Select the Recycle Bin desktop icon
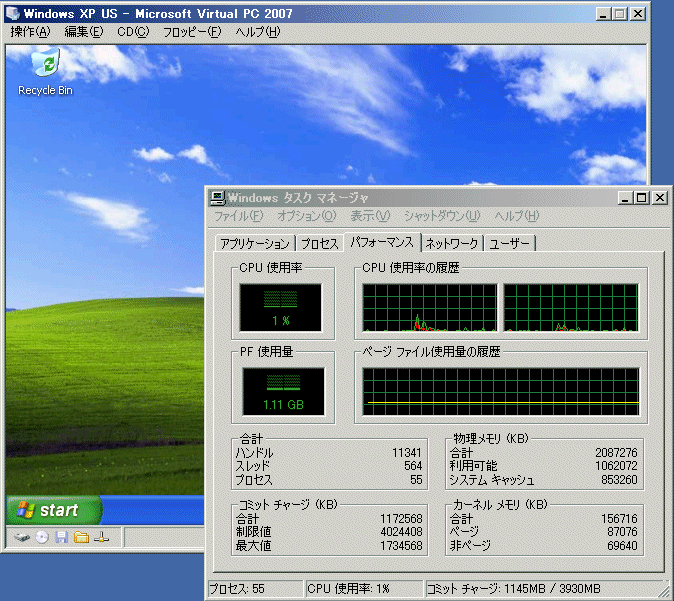 (45, 72)
